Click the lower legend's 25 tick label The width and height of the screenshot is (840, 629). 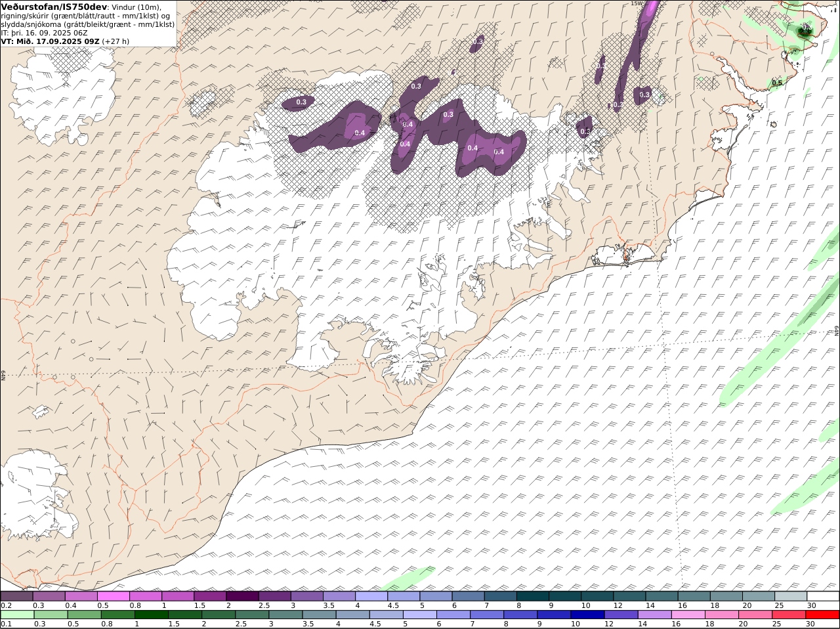[x=778, y=624]
